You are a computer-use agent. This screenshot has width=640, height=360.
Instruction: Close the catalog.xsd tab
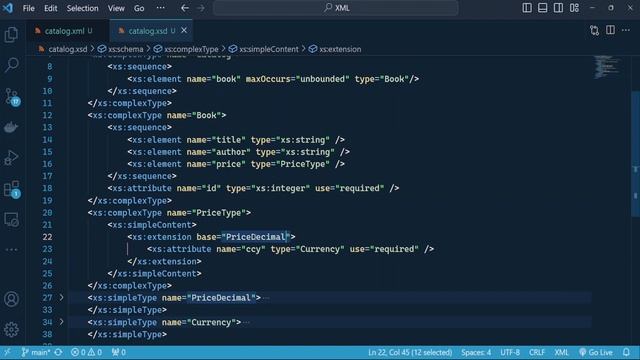click(184, 30)
